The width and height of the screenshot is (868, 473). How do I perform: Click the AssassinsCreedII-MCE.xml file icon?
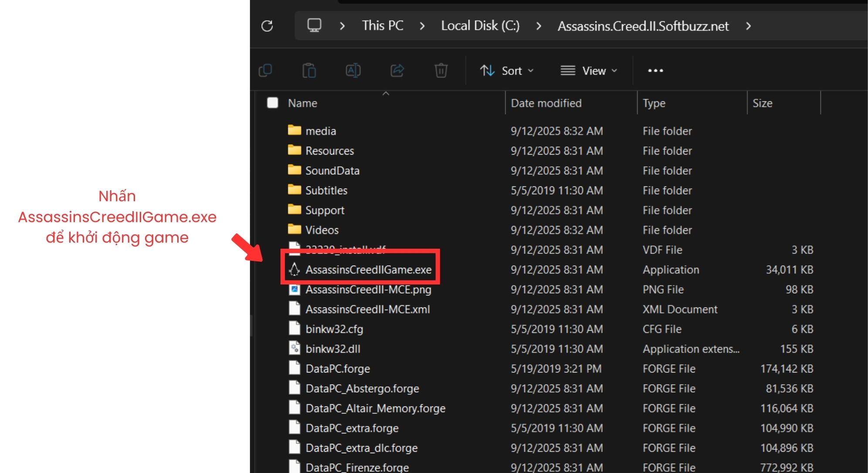coord(295,309)
